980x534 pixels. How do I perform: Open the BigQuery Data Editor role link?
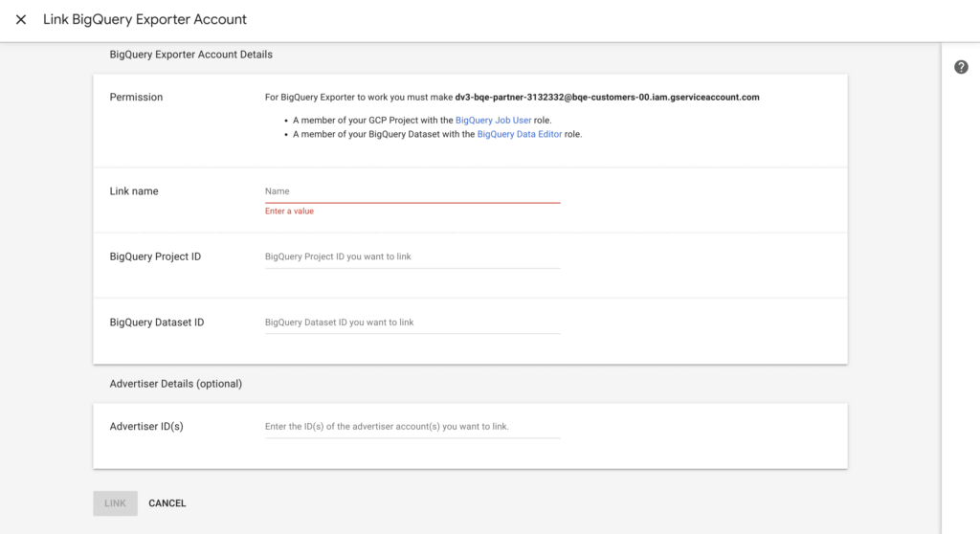pyautogui.click(x=520, y=134)
